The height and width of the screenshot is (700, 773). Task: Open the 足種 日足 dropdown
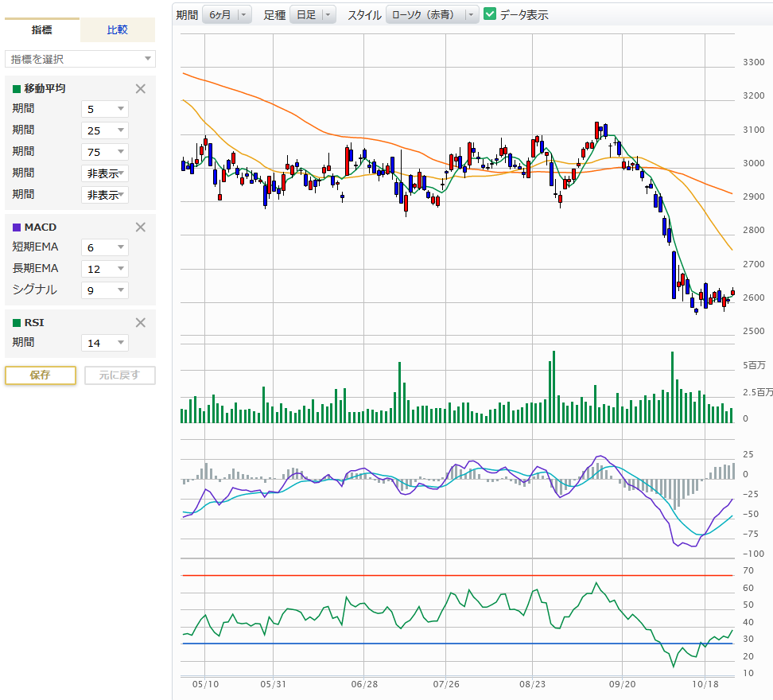[313, 15]
